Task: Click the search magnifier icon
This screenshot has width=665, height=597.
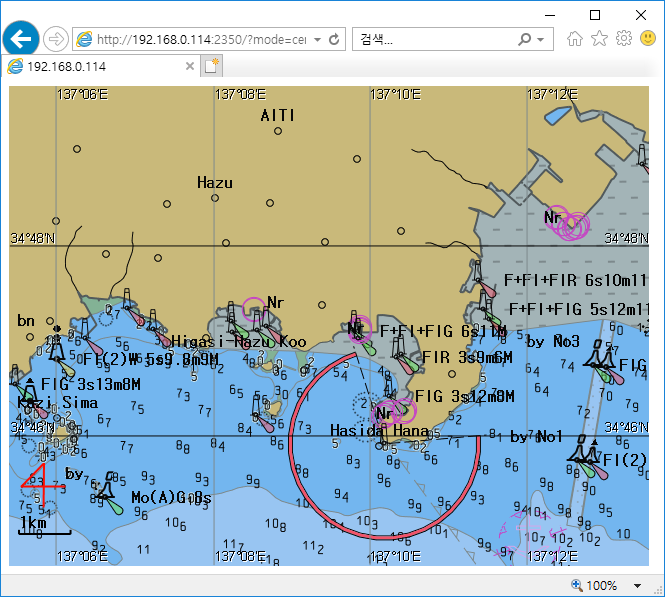Action: pos(525,40)
